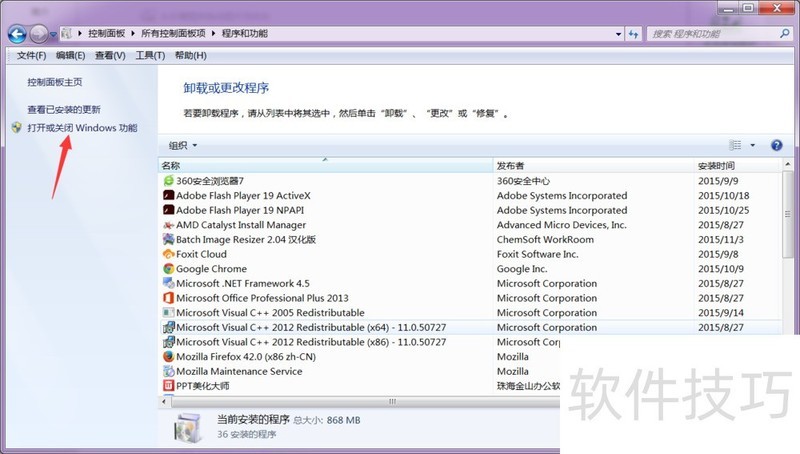
Task: Click the Mozilla Maintenance Service icon
Action: click(x=168, y=371)
